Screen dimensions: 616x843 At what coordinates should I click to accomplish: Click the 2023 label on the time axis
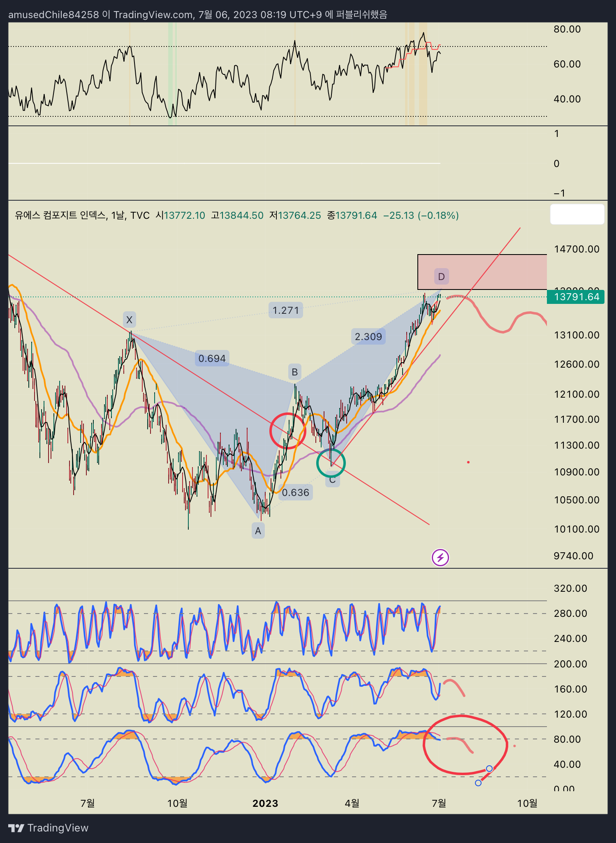coord(265,804)
